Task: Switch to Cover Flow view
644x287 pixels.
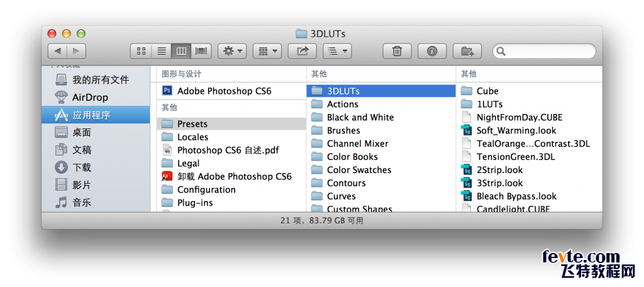Action: point(201,51)
